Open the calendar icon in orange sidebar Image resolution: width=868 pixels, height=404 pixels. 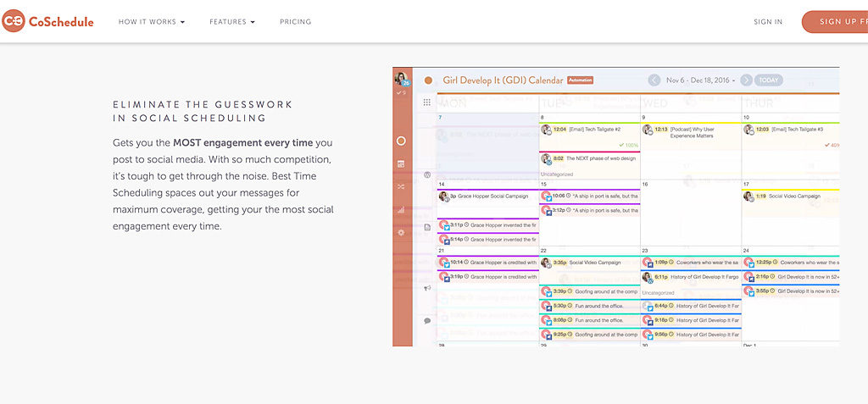[x=401, y=164]
